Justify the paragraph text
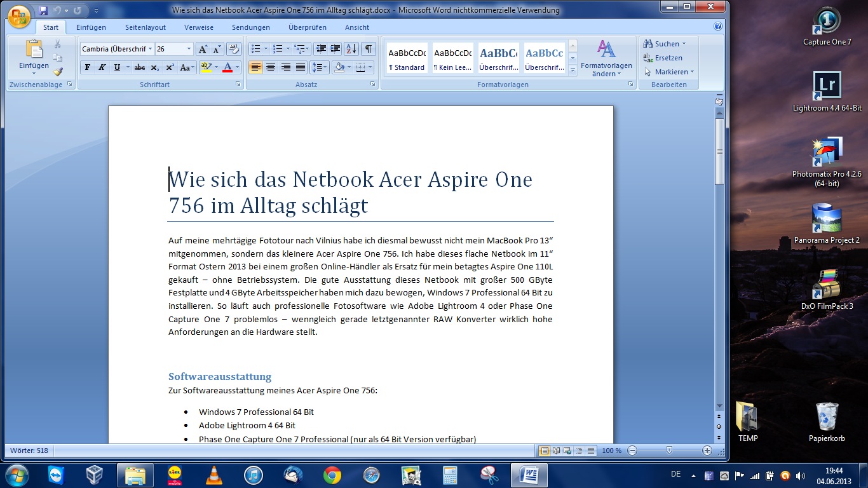Viewport: 868px width, 488px height. coord(301,67)
